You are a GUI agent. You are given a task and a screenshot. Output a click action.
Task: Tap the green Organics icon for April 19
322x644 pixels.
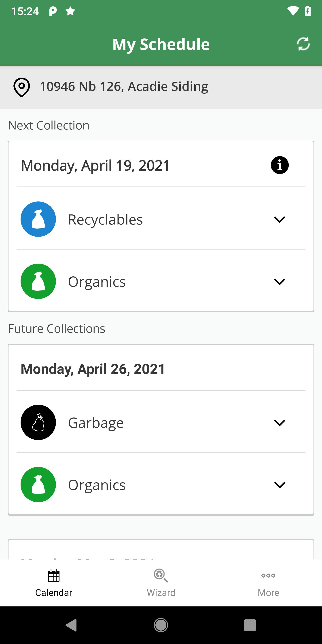38,281
